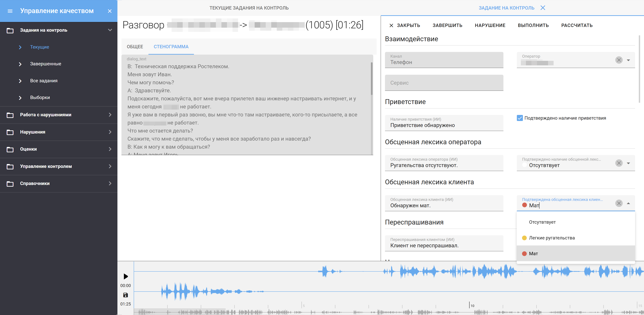Collapse the Задания на контроль section
644x315 pixels.
[110, 30]
